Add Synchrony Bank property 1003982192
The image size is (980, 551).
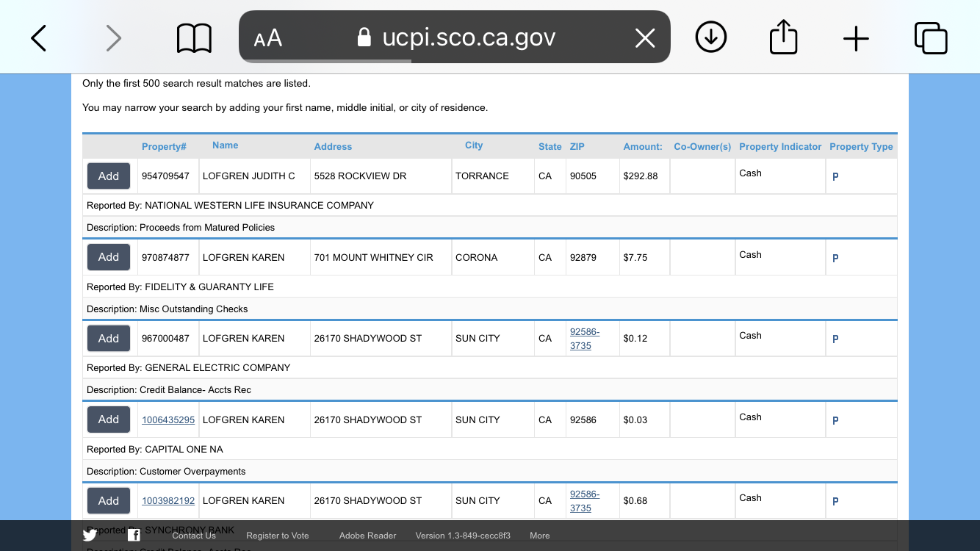pyautogui.click(x=109, y=501)
